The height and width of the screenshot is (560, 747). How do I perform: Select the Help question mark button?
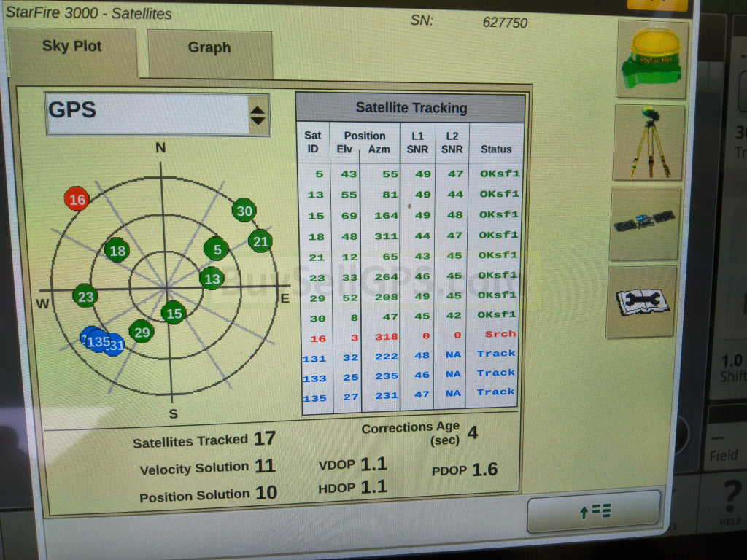click(731, 503)
